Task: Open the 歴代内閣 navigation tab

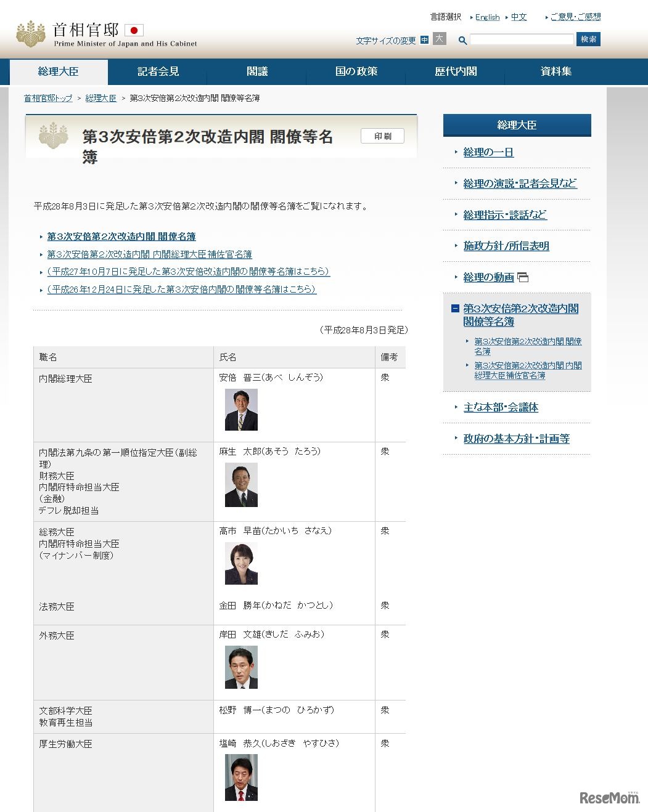Action: click(x=454, y=72)
